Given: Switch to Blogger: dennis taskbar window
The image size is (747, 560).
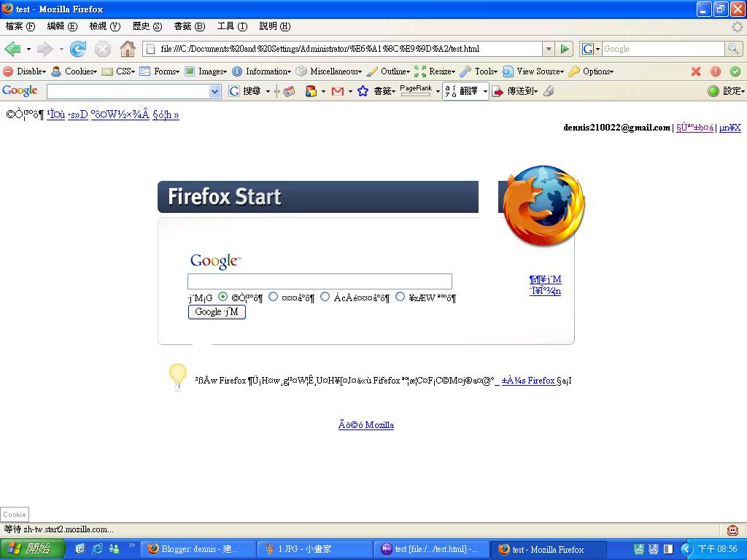Looking at the screenshot, I should point(198,549).
